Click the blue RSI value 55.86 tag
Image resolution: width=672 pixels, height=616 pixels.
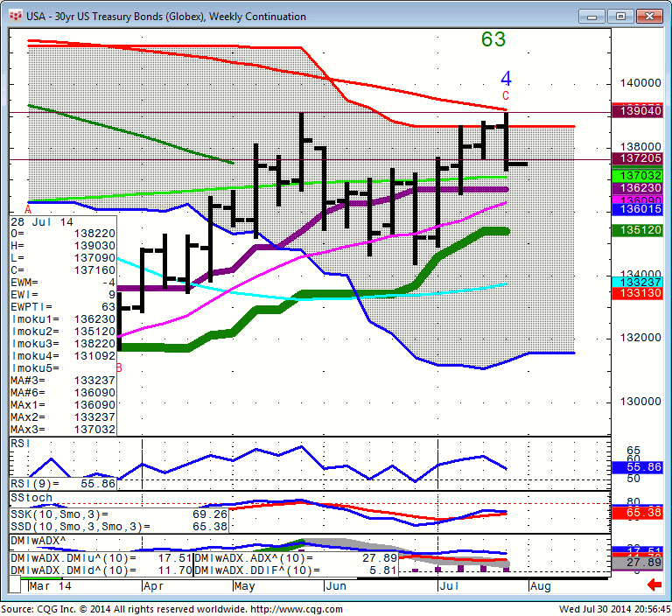[x=637, y=467]
